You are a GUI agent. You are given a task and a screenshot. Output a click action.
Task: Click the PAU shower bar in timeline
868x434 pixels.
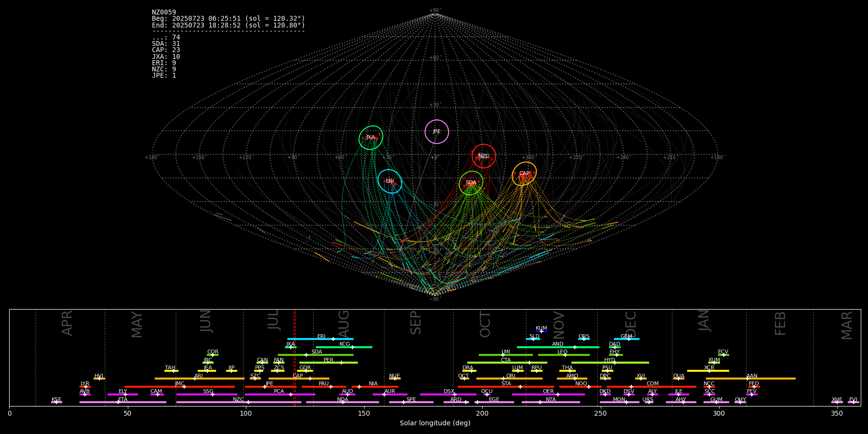pyautogui.click(x=324, y=386)
